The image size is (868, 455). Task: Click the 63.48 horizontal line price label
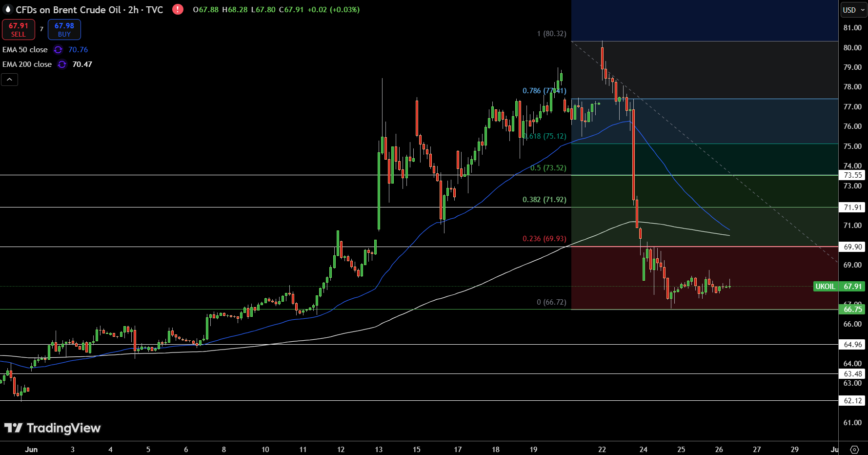(x=852, y=374)
